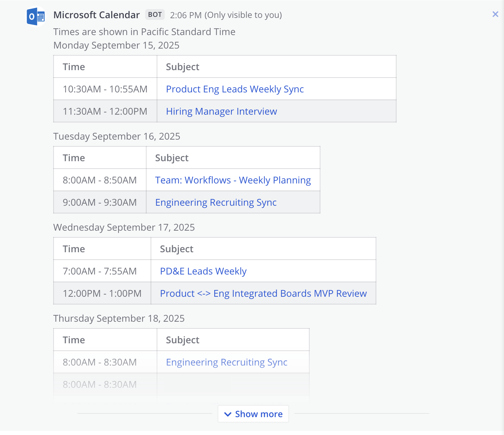The image size is (504, 435).
Task: Click the Pacific Standard Time notice text
Action: [144, 32]
